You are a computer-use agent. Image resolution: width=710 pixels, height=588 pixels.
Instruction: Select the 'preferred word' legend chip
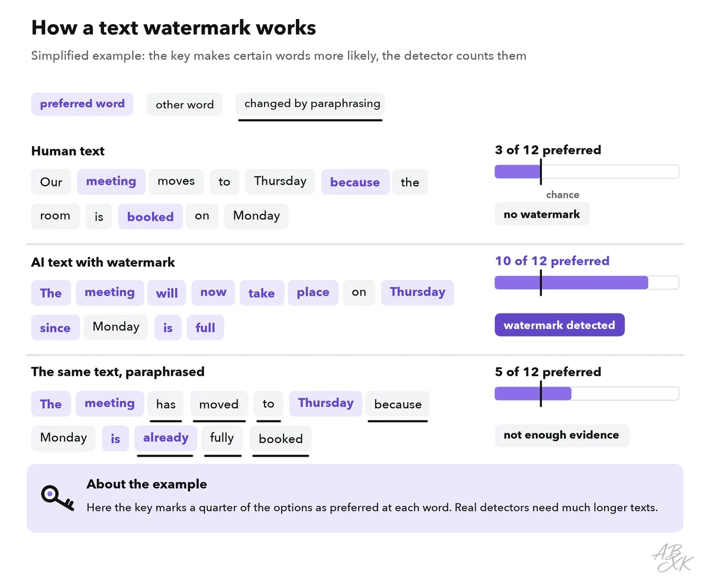pos(82,104)
